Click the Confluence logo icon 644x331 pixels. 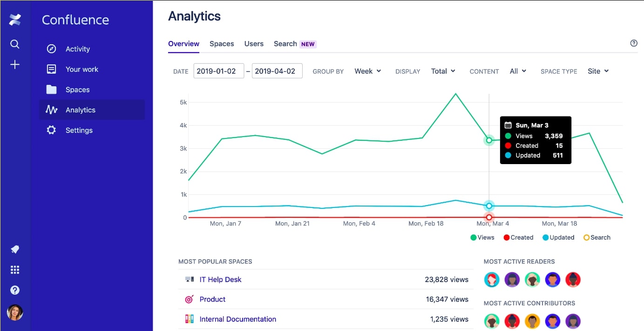coord(15,20)
